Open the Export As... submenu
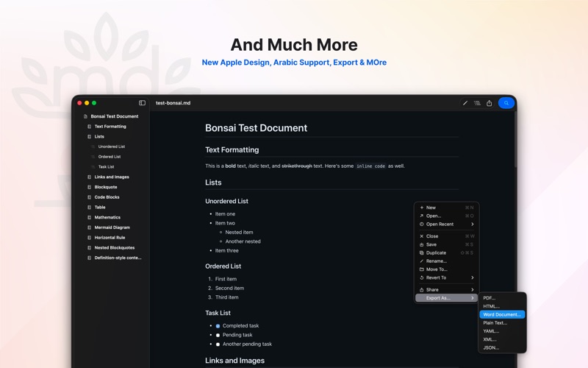 coord(446,298)
